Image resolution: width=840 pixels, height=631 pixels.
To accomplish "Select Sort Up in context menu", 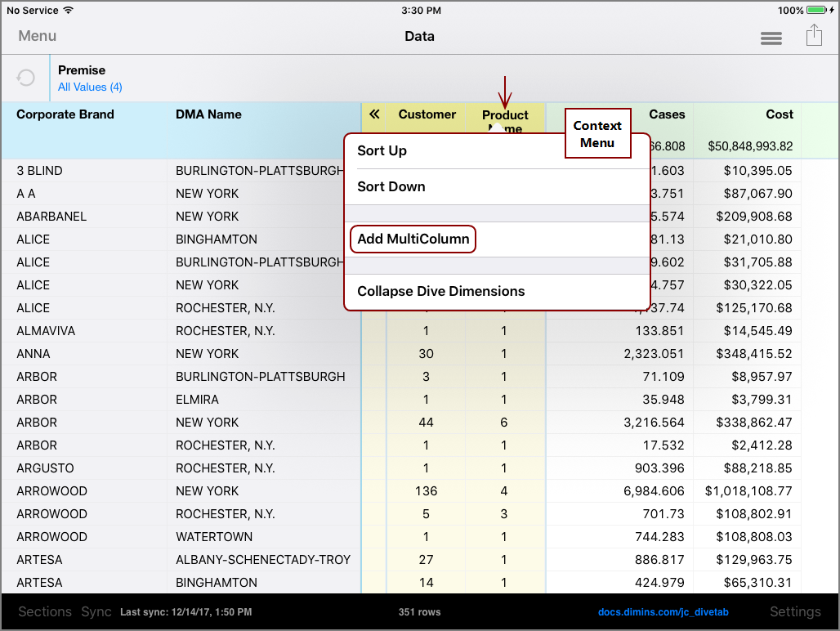I will point(382,151).
